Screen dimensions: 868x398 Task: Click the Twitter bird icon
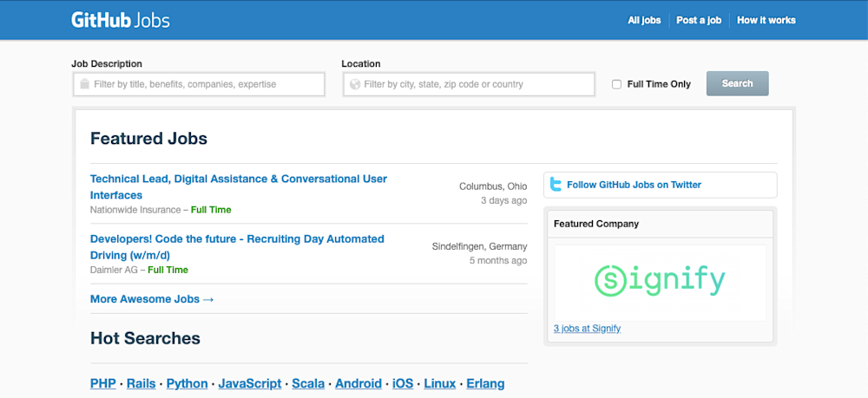[x=556, y=185]
